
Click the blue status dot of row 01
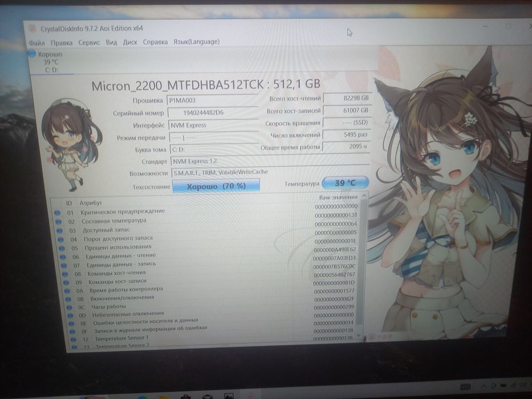pyautogui.click(x=58, y=213)
